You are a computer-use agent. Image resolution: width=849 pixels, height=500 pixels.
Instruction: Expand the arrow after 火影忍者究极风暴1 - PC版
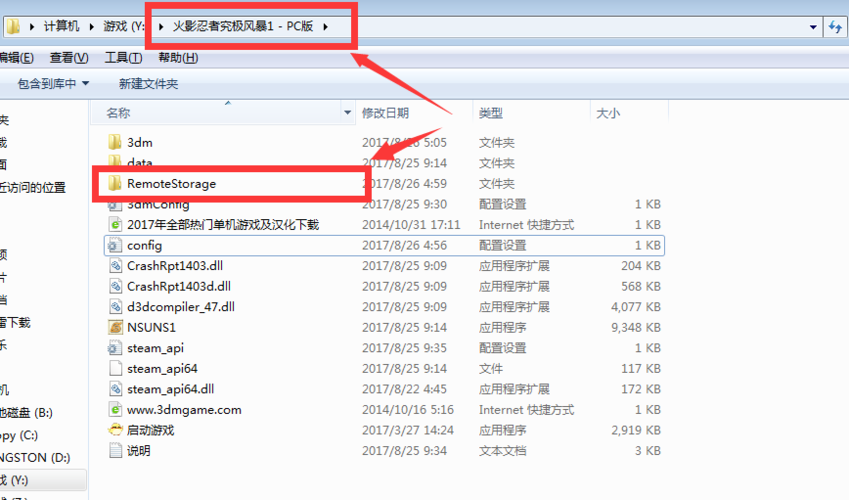[x=325, y=27]
